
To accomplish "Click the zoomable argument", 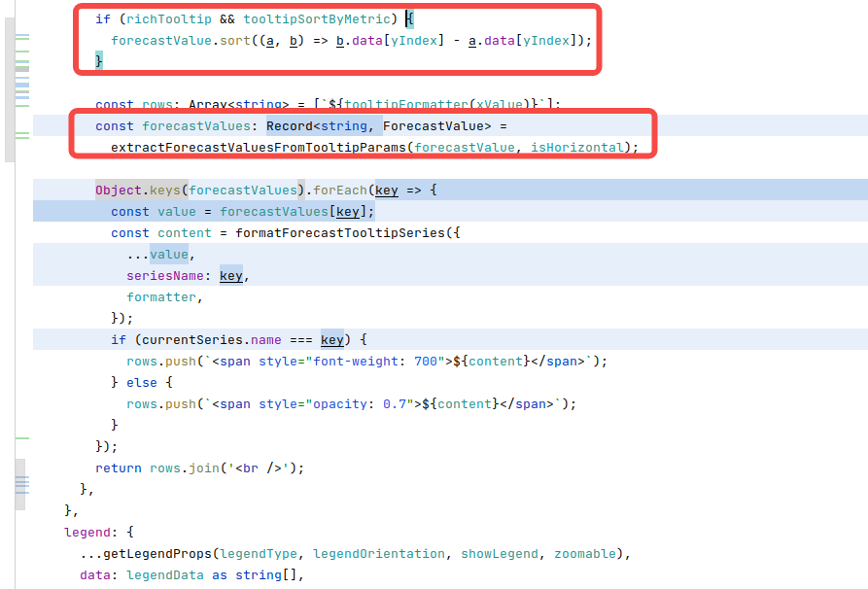I will 584,554.
